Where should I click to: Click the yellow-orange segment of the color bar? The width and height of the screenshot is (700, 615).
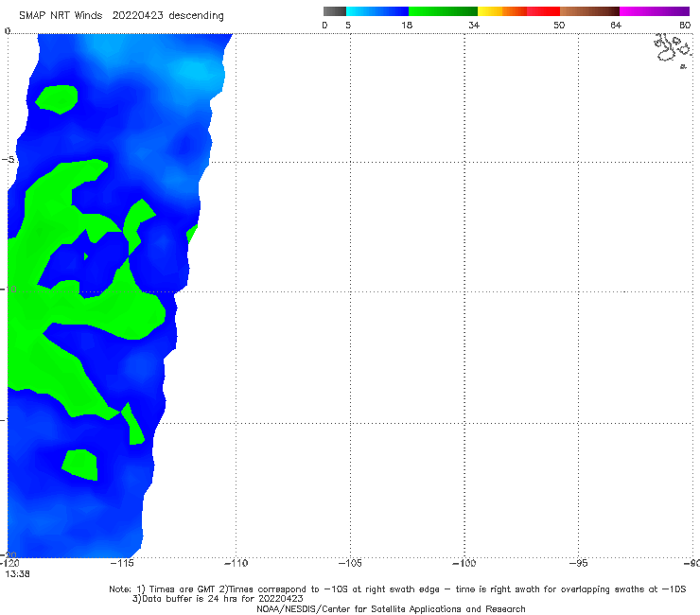coord(502,11)
